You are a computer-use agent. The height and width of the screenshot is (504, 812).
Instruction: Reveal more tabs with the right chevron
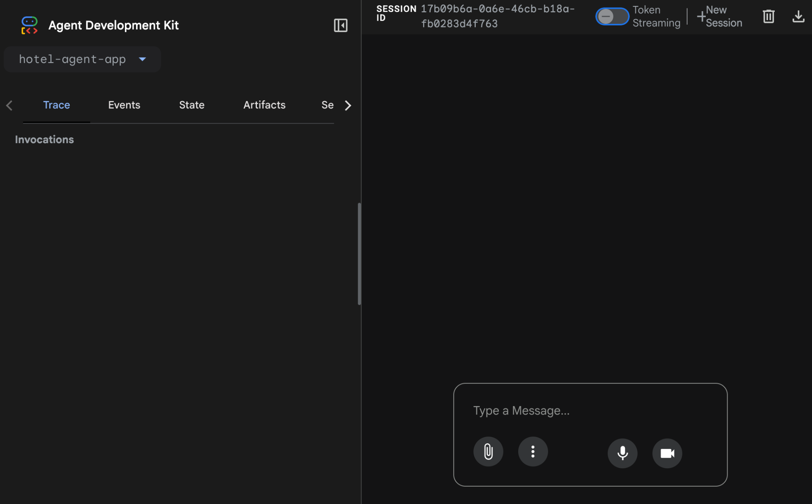348,105
